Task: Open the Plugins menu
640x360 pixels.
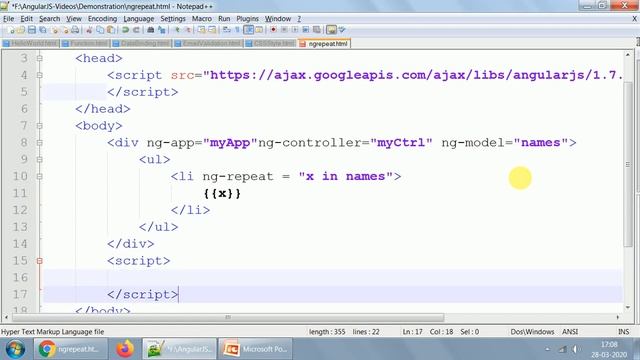Action: pyautogui.click(x=247, y=19)
